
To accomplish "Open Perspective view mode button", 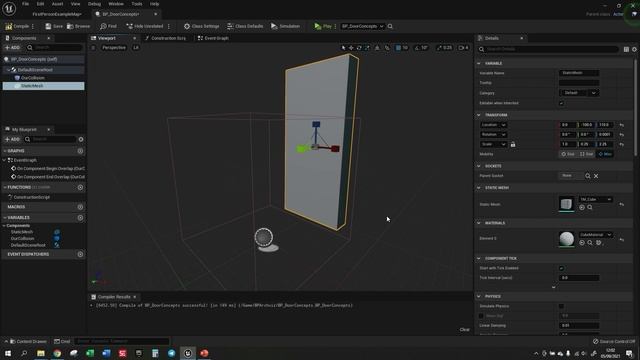I will (113, 48).
